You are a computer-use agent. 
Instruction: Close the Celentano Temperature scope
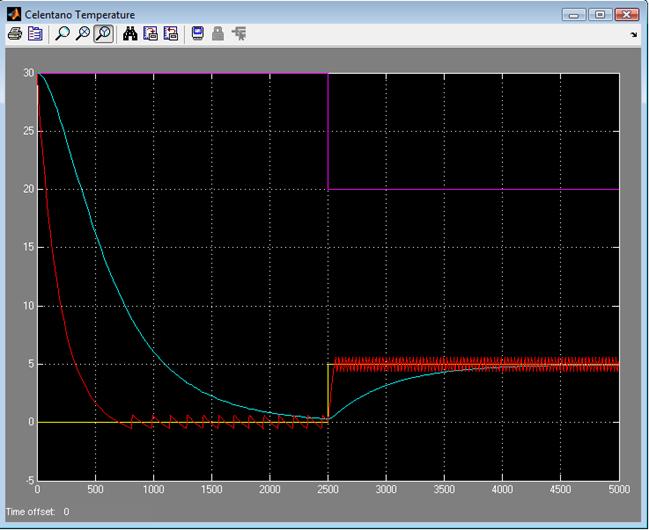coord(627,14)
